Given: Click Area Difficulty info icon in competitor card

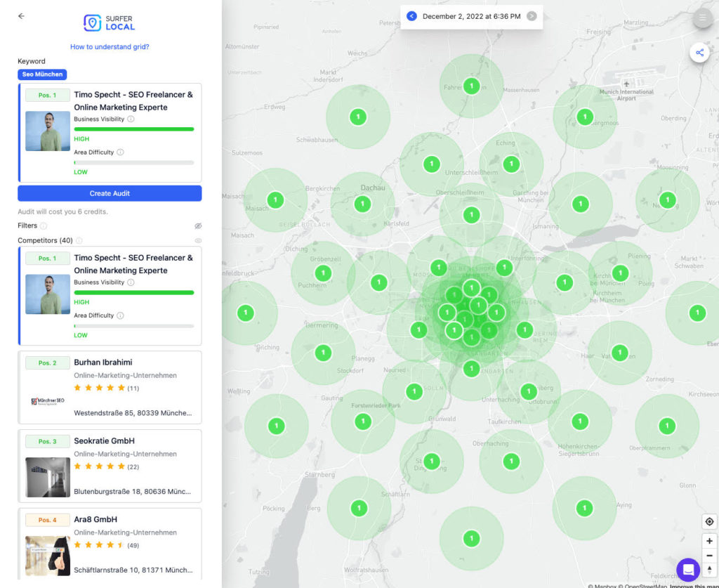Looking at the screenshot, I should click(120, 315).
